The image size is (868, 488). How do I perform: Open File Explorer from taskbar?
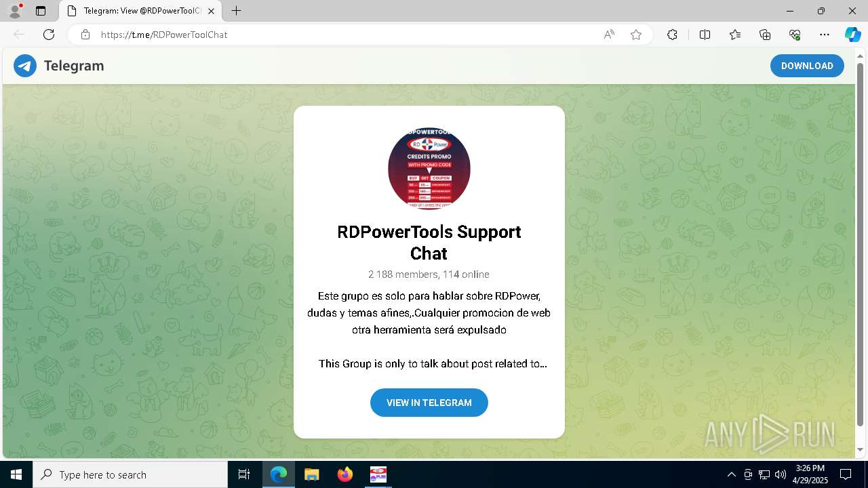tap(311, 474)
